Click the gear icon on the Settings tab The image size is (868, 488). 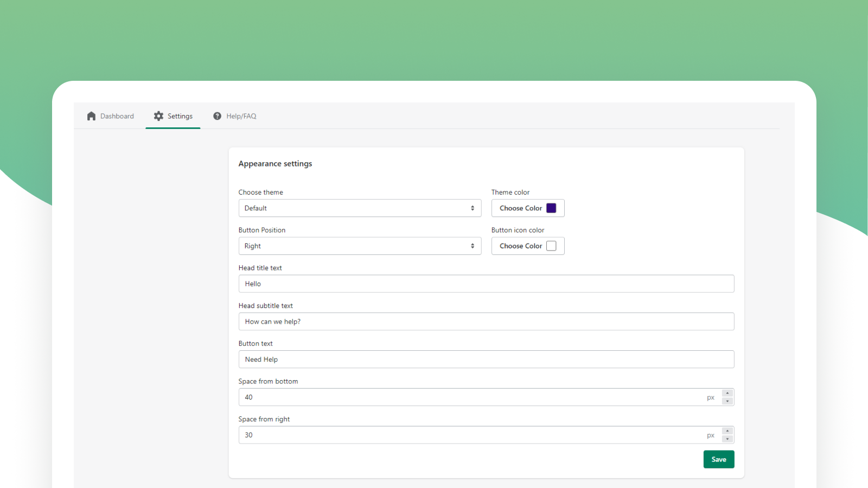[x=159, y=115]
